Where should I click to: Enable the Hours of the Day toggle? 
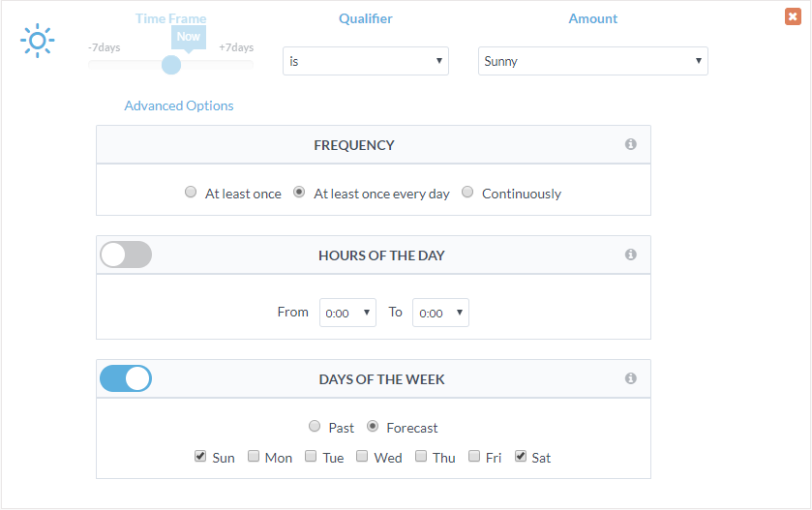click(x=126, y=255)
